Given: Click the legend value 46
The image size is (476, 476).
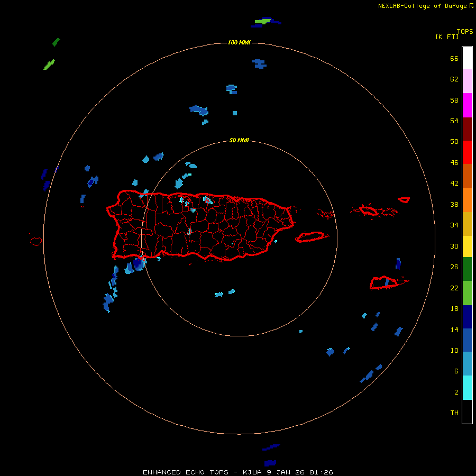Looking at the screenshot, I should click(454, 163).
